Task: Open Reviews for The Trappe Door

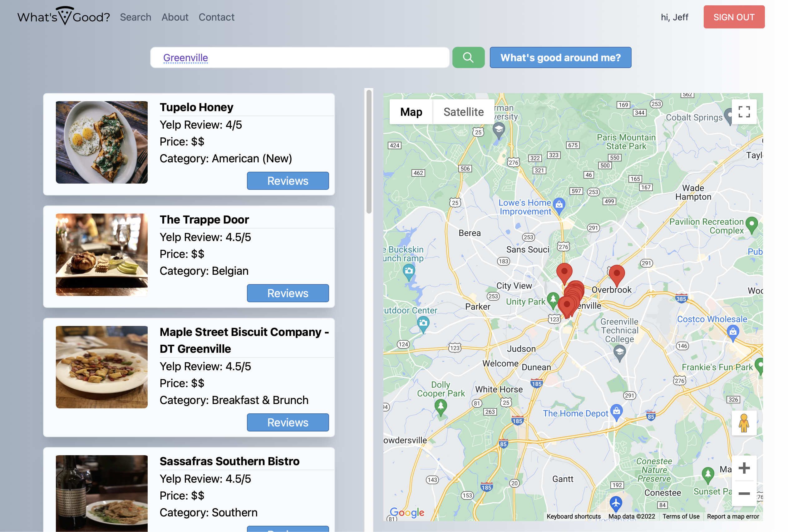Action: click(288, 293)
